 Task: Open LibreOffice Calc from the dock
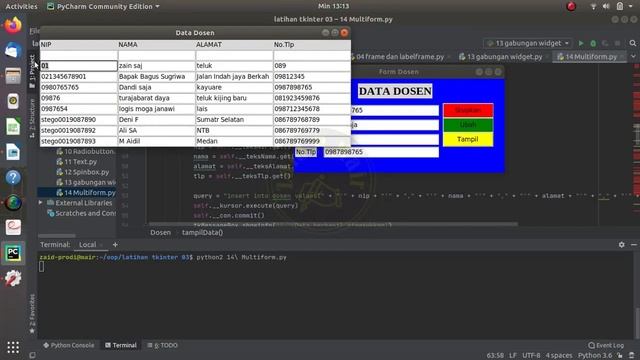[x=13, y=127]
